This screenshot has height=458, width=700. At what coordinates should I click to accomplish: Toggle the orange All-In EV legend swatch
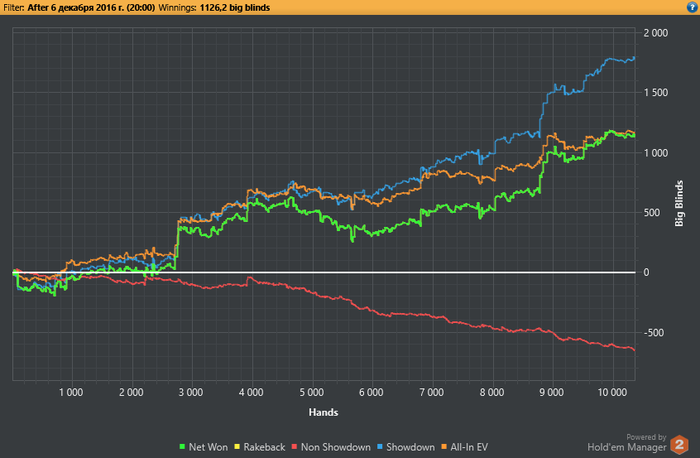click(x=444, y=447)
